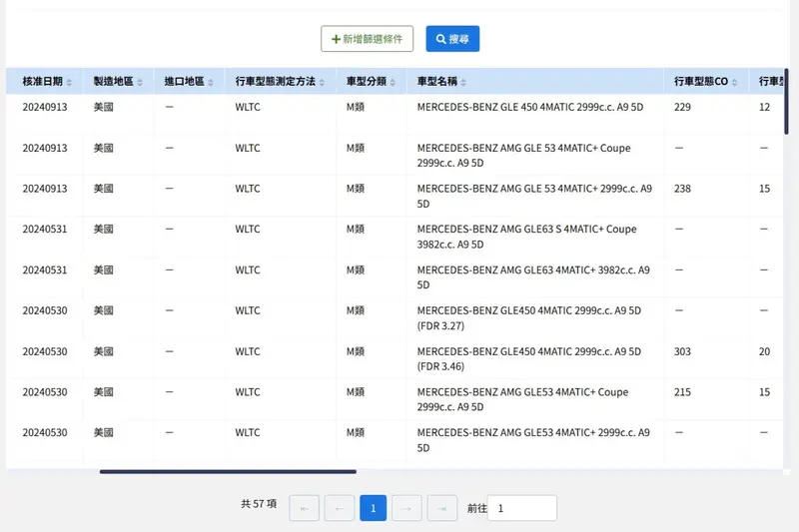Viewport: 799px width, 532px height.
Task: Click 製造地區 column header text
Action: coord(113,82)
